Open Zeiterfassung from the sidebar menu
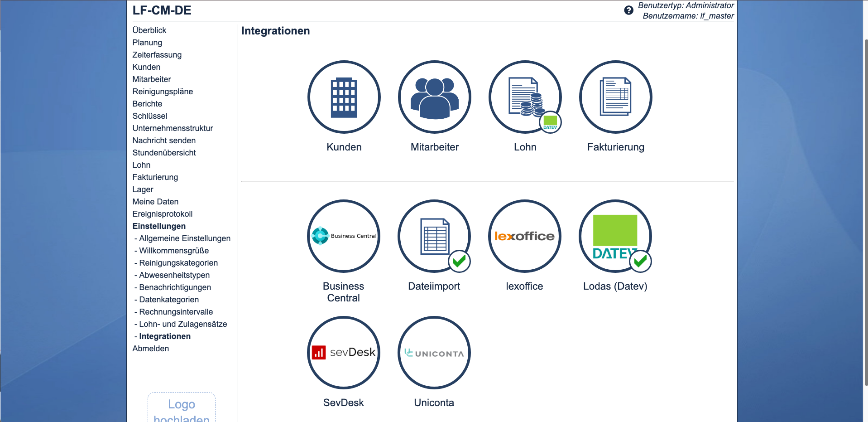 pos(157,55)
